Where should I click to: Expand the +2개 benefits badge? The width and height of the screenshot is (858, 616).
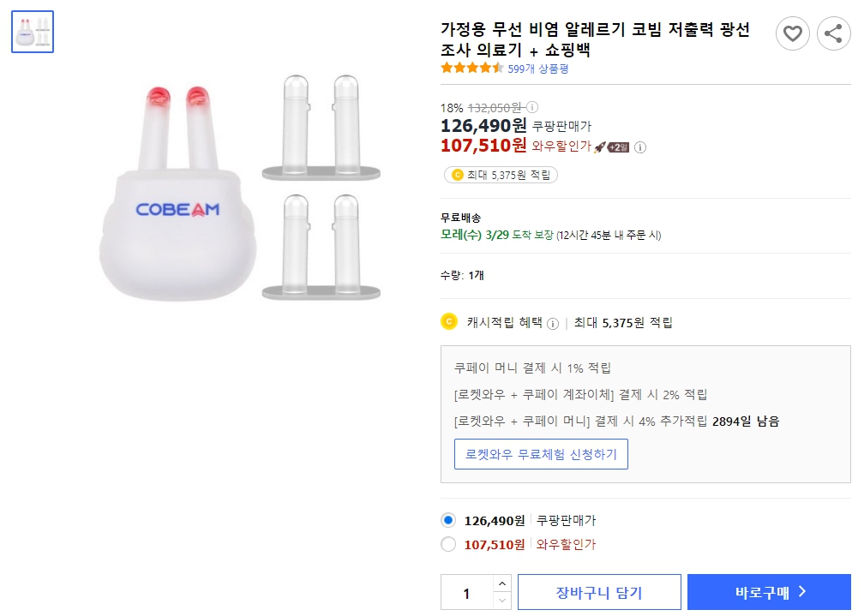[619, 147]
